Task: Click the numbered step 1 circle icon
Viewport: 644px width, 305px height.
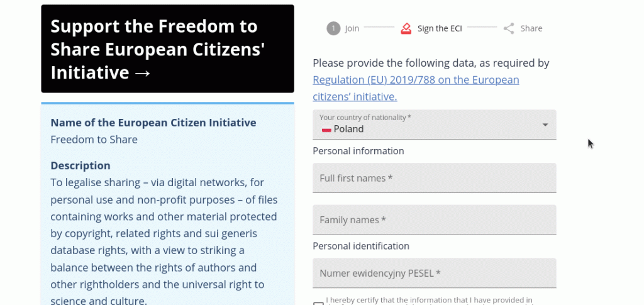Action: pos(333,28)
